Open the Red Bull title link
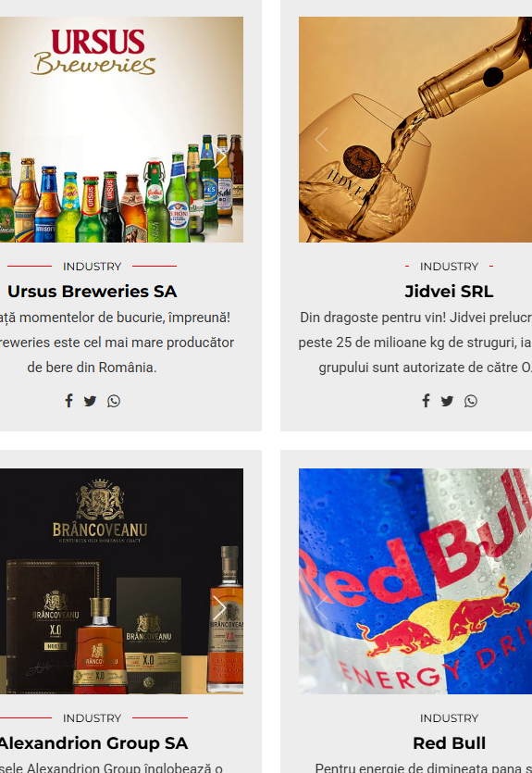The width and height of the screenshot is (532, 773). coord(449,743)
